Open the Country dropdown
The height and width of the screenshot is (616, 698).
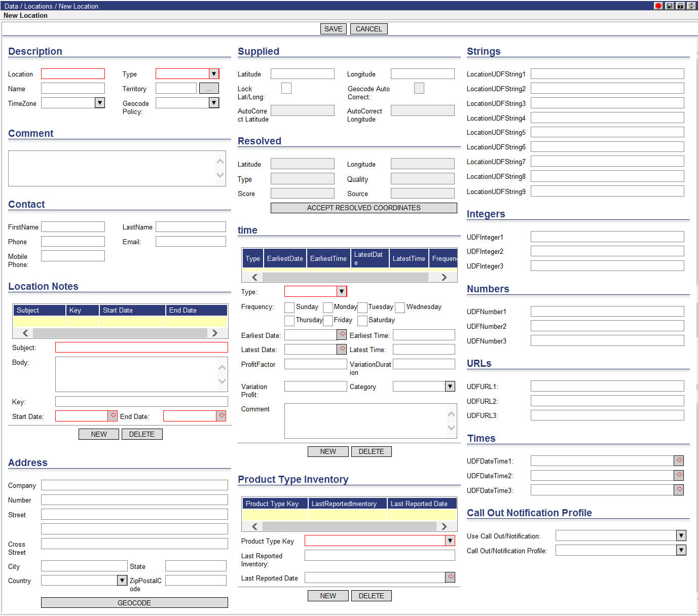122,580
